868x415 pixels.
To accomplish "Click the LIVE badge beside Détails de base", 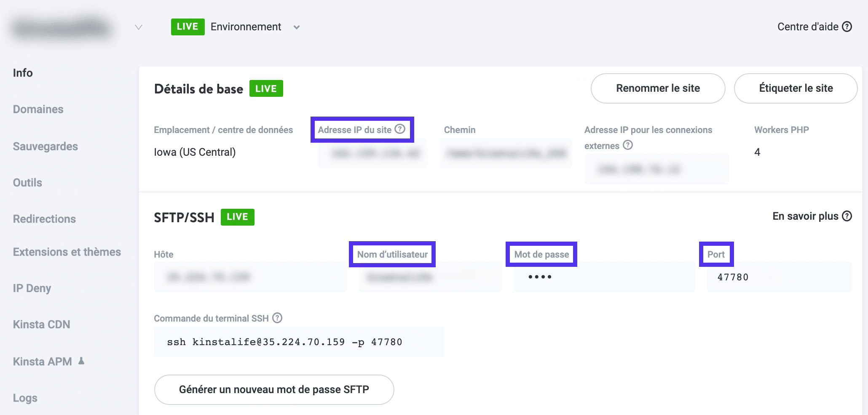I will pos(266,88).
